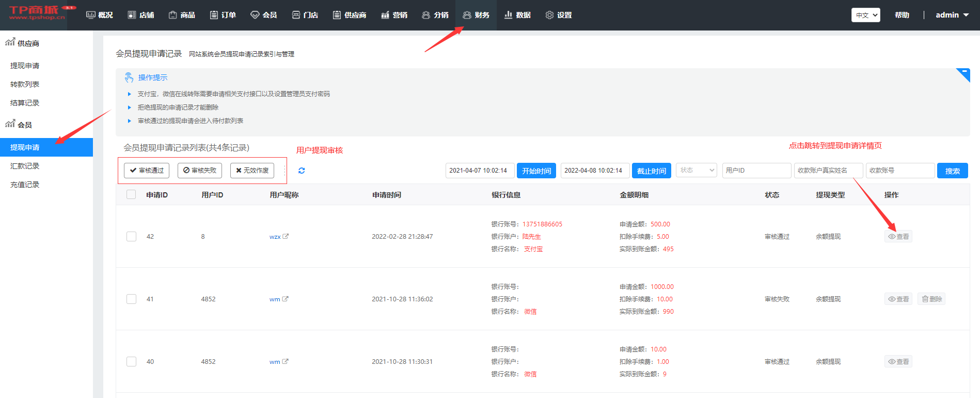Open the 订单 menu in top navigation
The height and width of the screenshot is (398, 980).
tap(223, 15)
